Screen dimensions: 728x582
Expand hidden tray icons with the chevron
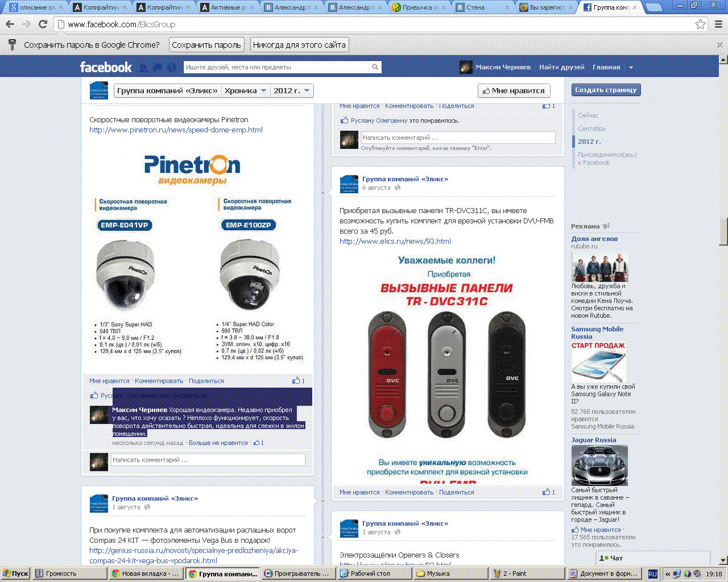(668, 574)
